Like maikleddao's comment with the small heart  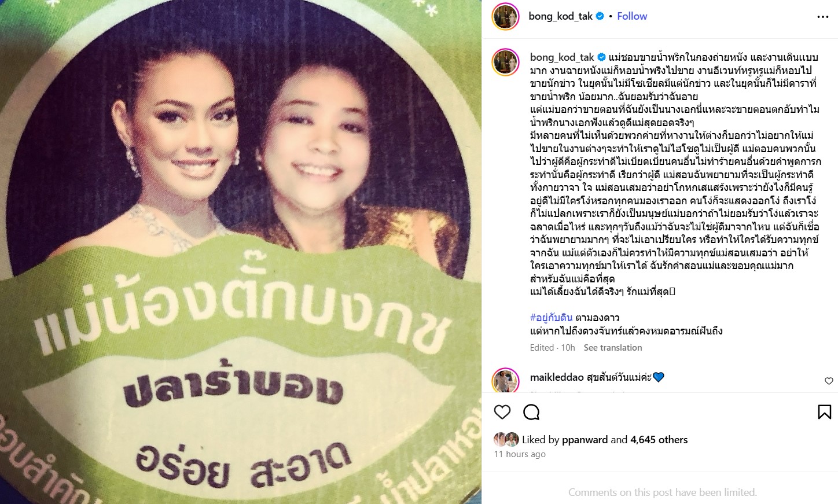click(829, 381)
